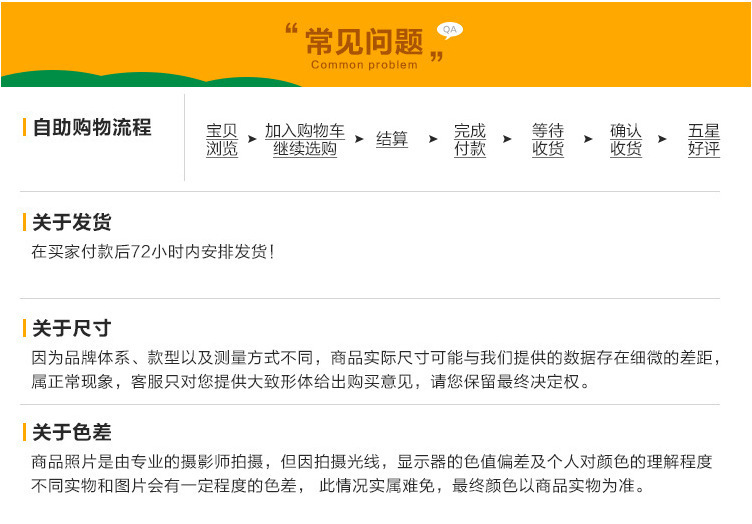Image resolution: width=752 pixels, height=524 pixels.
Task: Click the 关于发货 heading
Action: pyautogui.click(x=71, y=222)
